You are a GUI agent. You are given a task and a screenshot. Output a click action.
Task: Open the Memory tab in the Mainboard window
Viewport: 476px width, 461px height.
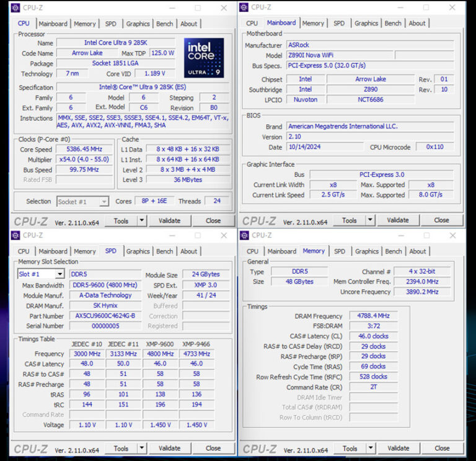pyautogui.click(x=313, y=23)
